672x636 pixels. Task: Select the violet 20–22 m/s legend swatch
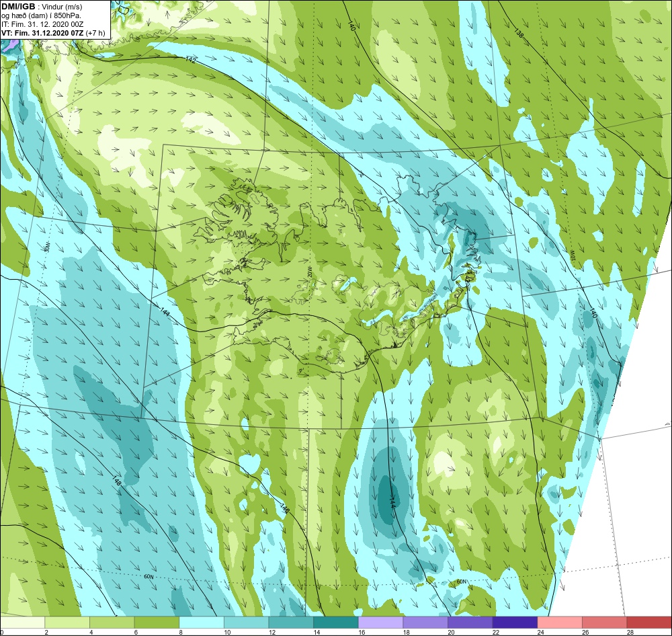point(470,623)
